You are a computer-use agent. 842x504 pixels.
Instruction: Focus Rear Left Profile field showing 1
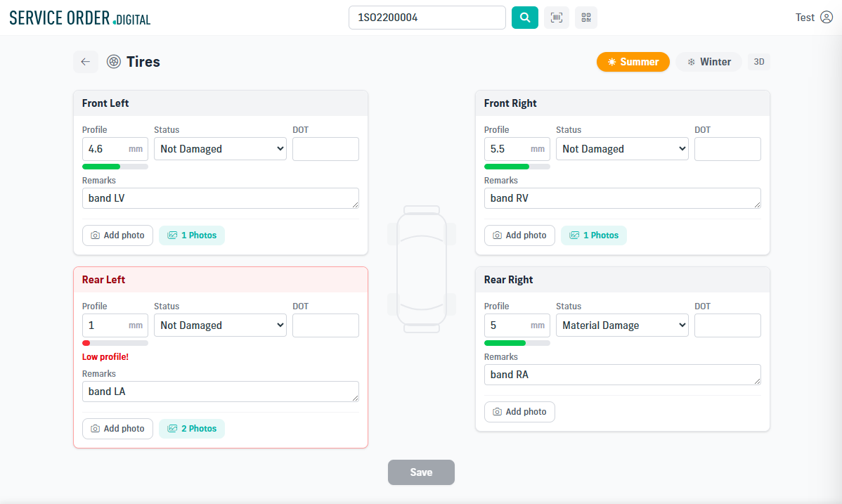115,325
